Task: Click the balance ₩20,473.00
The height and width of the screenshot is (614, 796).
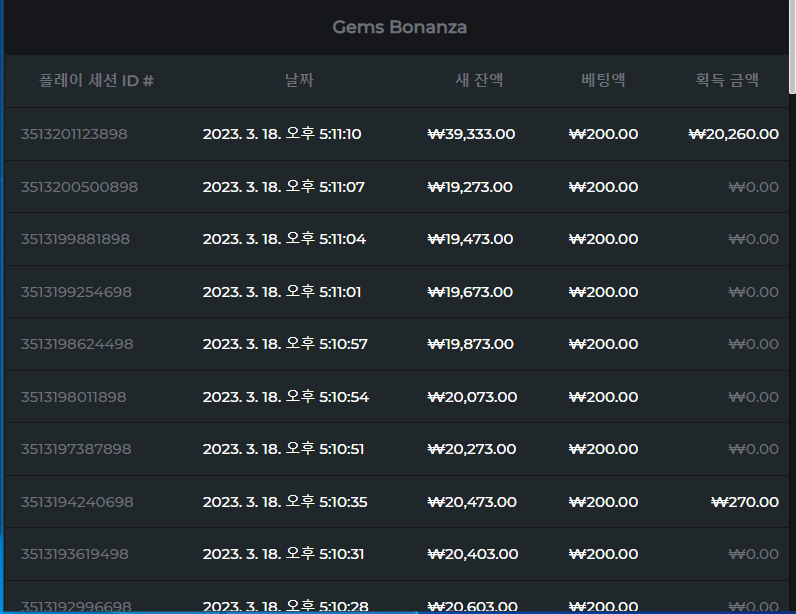Action: pos(473,502)
